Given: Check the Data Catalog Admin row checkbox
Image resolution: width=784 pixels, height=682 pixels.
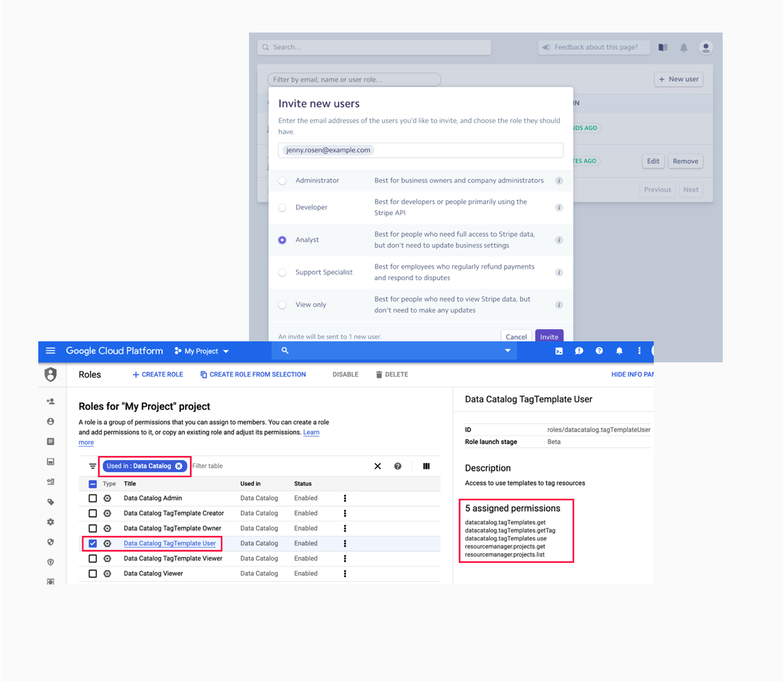Looking at the screenshot, I should (93, 498).
